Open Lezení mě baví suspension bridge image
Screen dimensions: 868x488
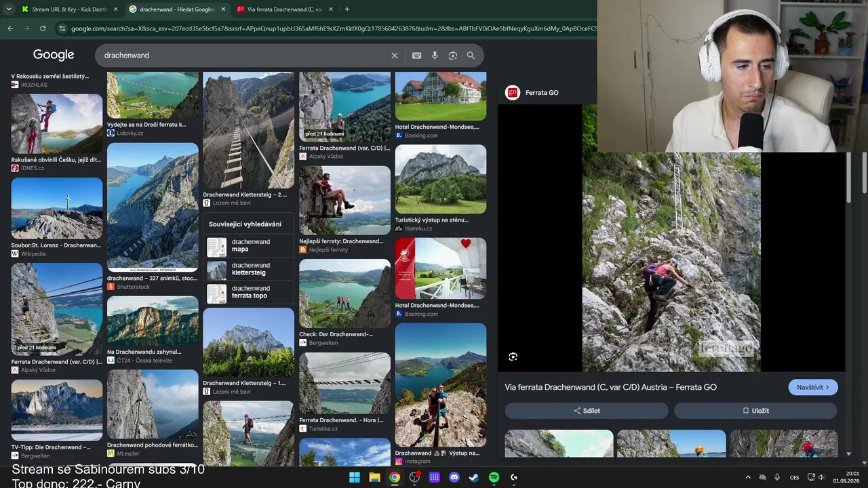tap(249, 130)
